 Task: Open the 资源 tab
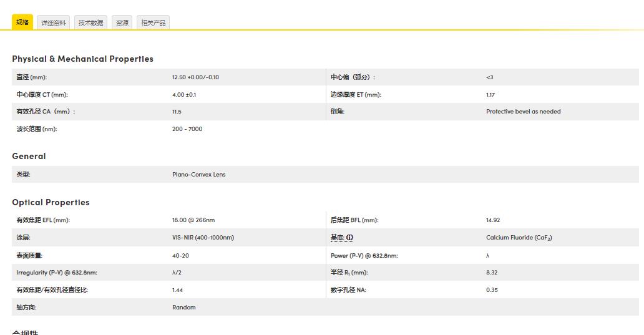pyautogui.click(x=122, y=23)
